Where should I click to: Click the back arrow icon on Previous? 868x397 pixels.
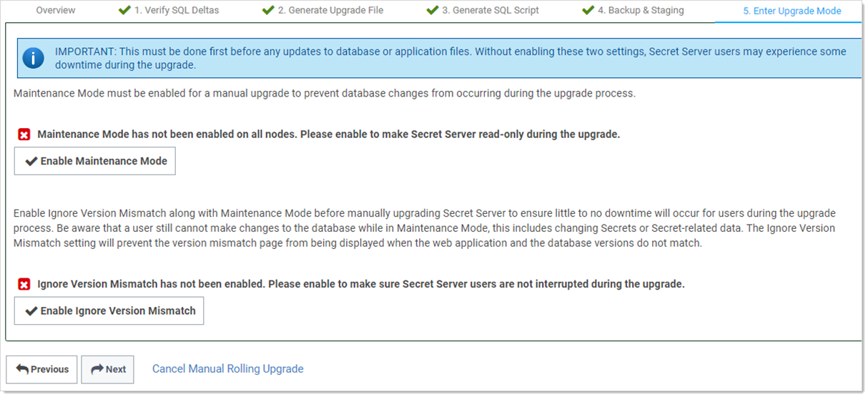point(22,370)
